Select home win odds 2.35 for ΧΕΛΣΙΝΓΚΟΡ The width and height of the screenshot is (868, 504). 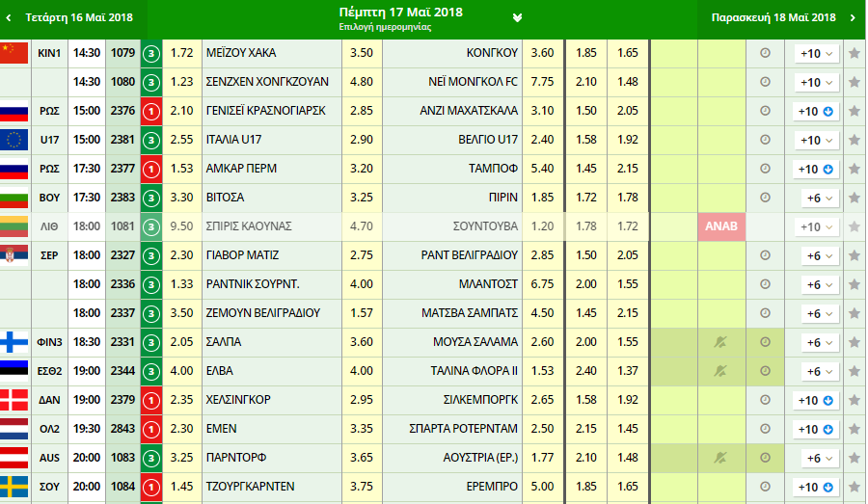coord(180,400)
